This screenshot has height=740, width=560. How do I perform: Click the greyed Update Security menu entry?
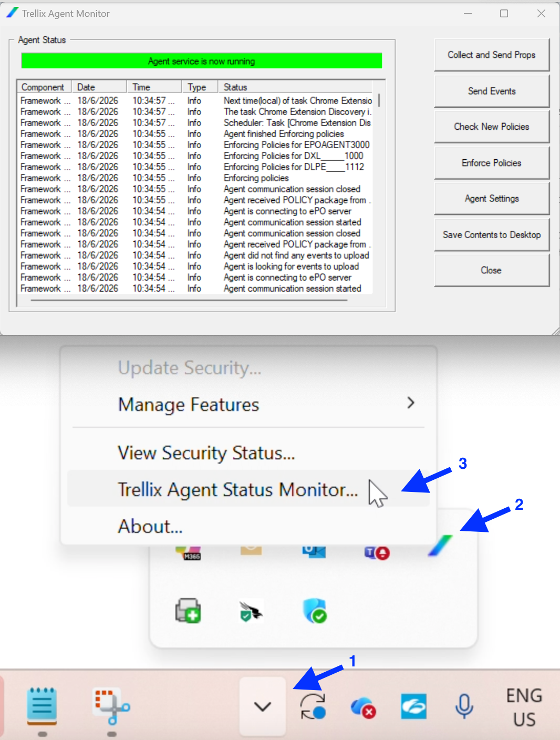(248, 367)
